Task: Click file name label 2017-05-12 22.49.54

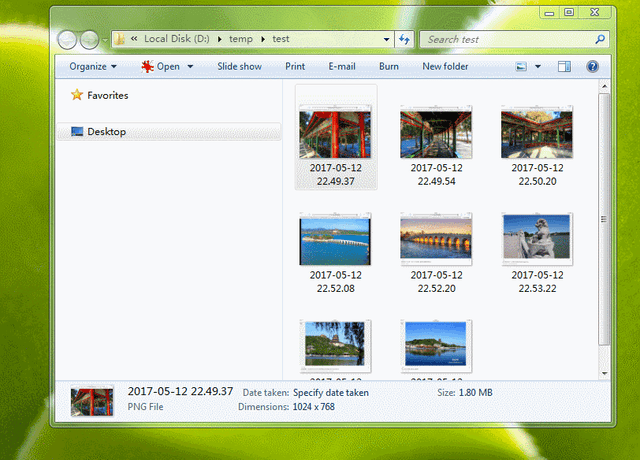Action: (436, 175)
